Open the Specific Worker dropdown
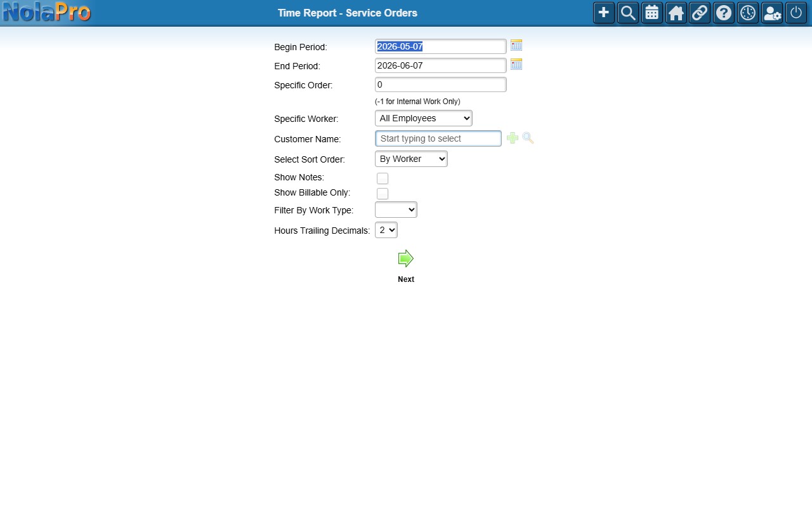Screen dimensions: 812x508 pyautogui.click(x=424, y=118)
